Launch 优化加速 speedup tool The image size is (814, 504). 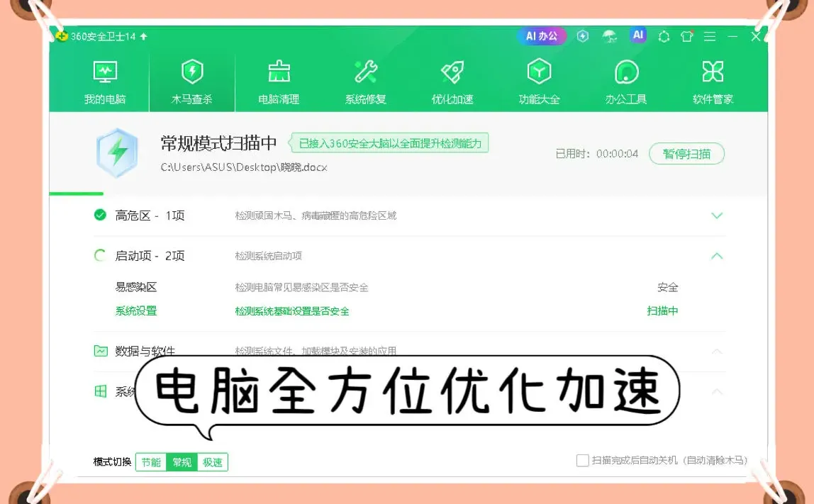point(452,82)
